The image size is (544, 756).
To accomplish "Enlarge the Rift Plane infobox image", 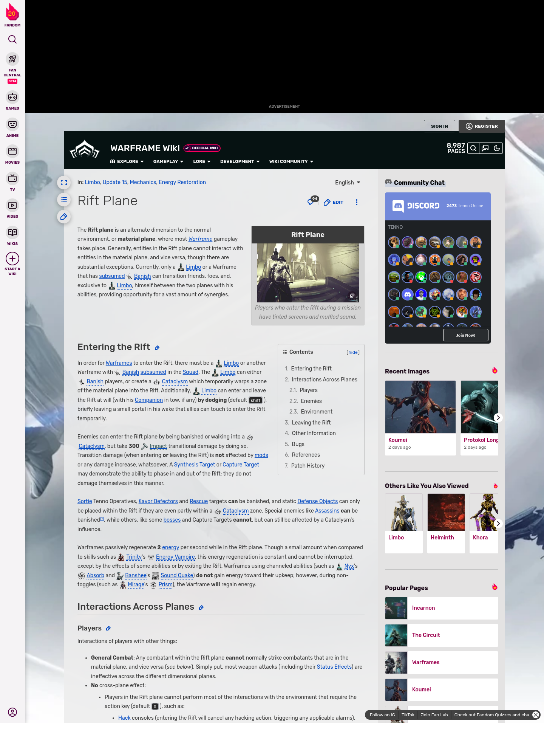I will coord(308,273).
